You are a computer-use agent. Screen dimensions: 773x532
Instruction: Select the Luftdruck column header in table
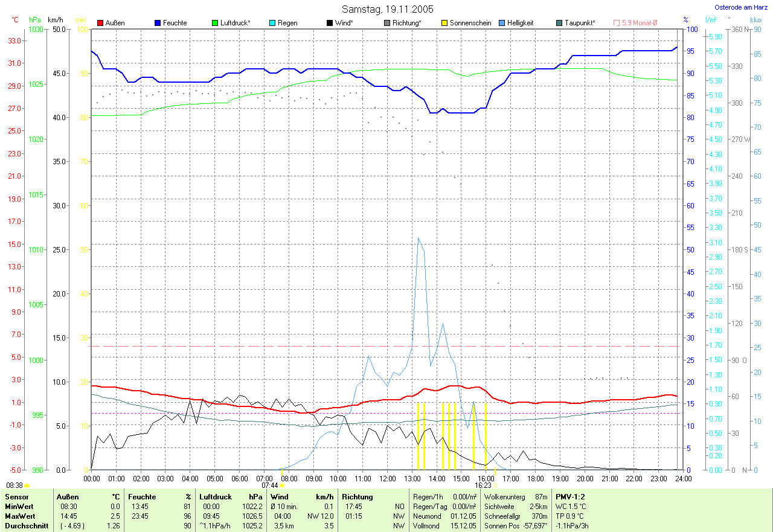tap(216, 497)
